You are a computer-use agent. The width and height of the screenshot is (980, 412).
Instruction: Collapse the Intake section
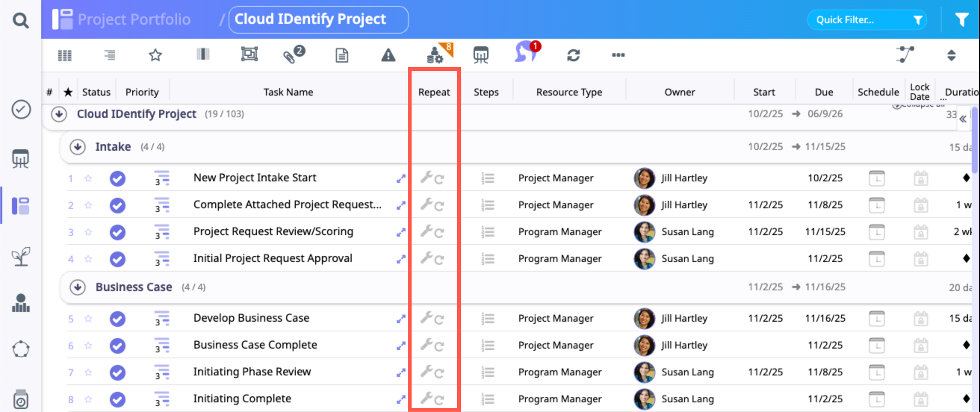point(78,147)
